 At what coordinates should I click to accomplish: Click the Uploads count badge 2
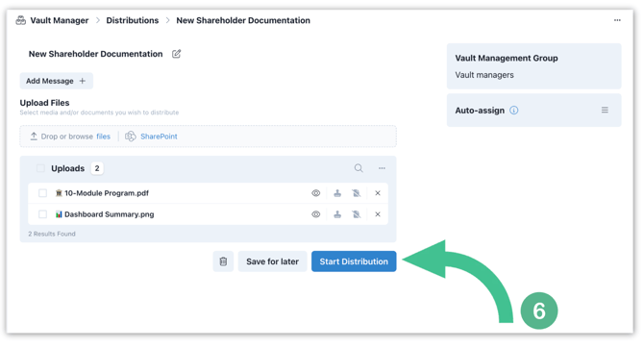coord(97,168)
